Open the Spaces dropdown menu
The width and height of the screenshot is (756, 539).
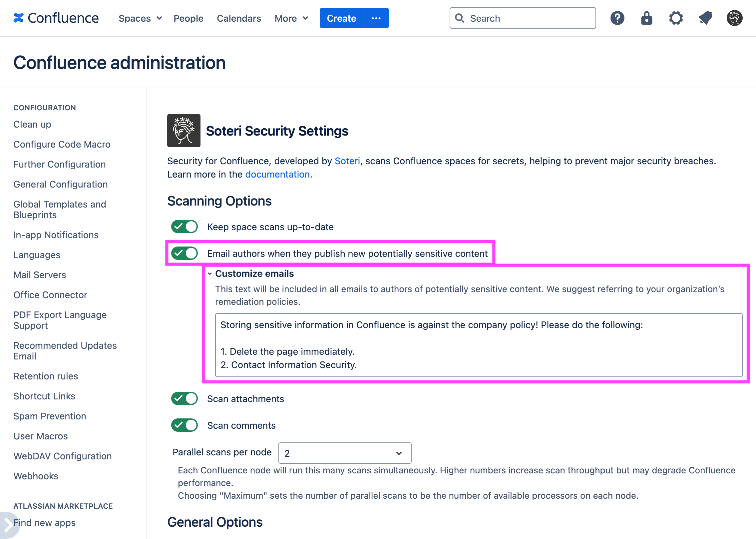point(140,18)
